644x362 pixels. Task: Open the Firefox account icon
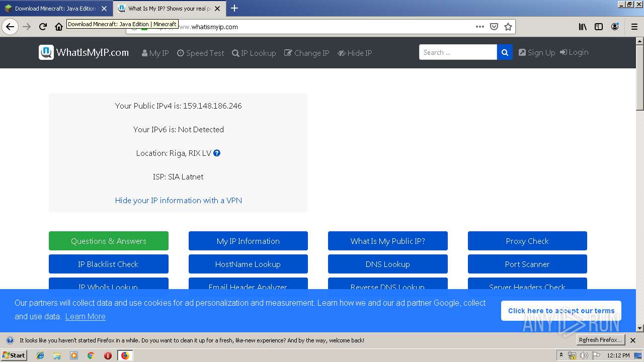click(x=615, y=27)
